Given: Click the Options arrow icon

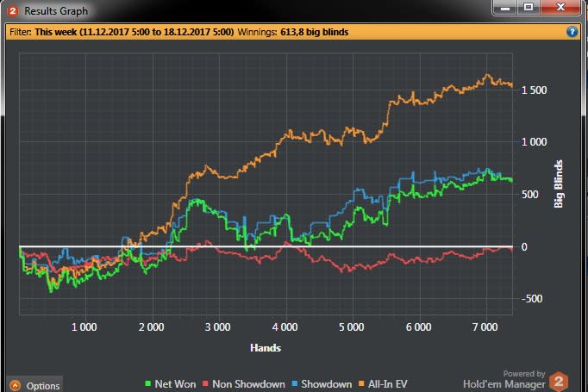Looking at the screenshot, I should [x=16, y=386].
